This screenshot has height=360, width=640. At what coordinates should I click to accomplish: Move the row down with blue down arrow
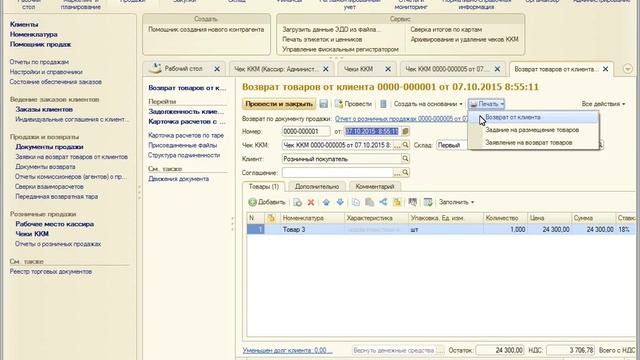tap(340, 202)
